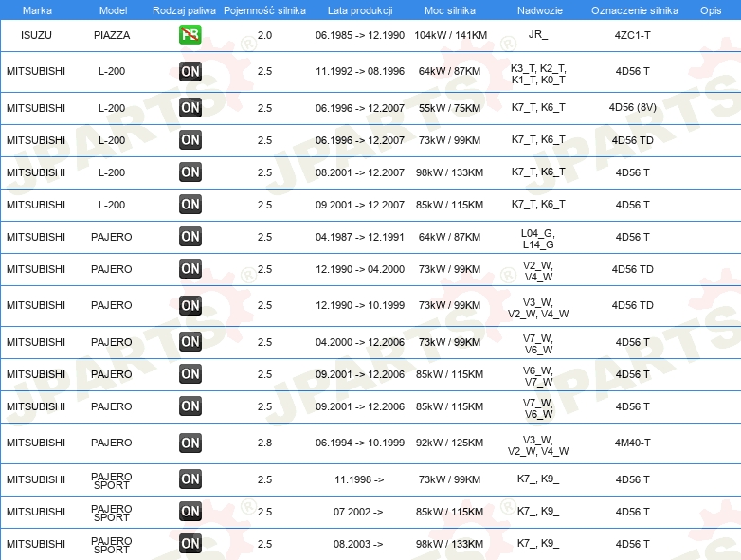Click the Opis column header
The image size is (741, 560).
coord(710,10)
